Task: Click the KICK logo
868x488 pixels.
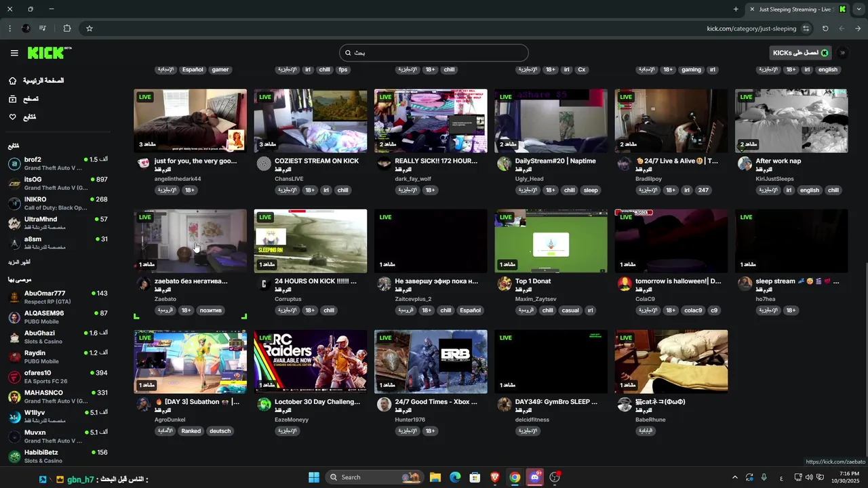Action: coord(50,53)
